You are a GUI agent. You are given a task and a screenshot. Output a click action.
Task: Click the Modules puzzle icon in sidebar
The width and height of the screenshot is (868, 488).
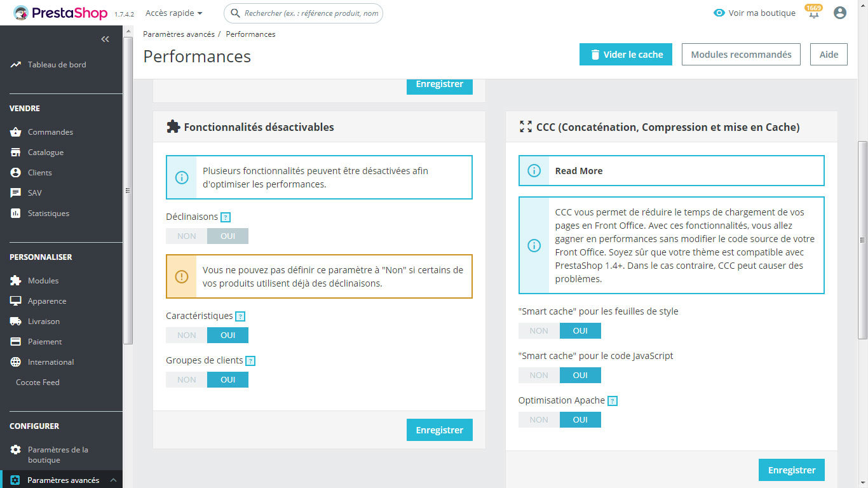15,281
